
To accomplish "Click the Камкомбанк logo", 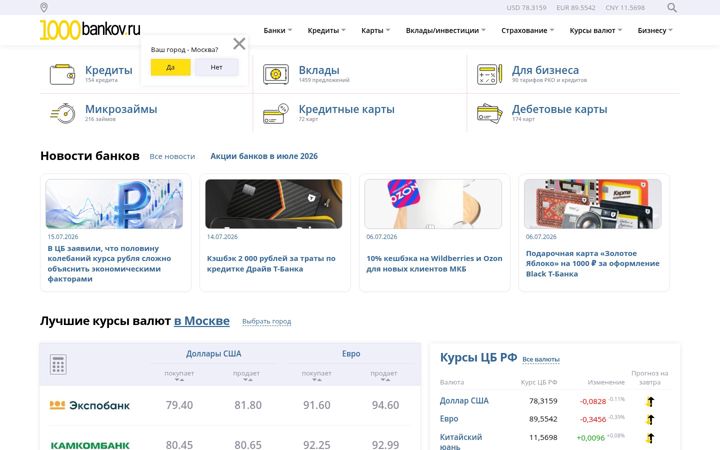I will (x=90, y=445).
